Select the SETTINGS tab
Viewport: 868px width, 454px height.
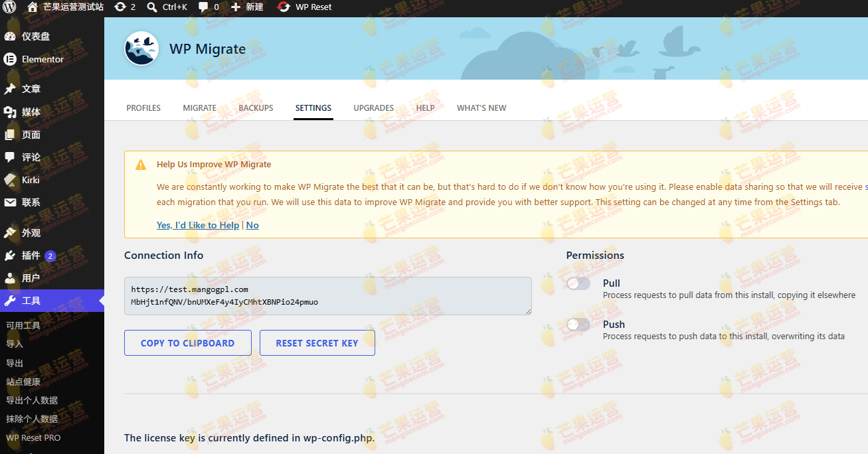(x=313, y=108)
